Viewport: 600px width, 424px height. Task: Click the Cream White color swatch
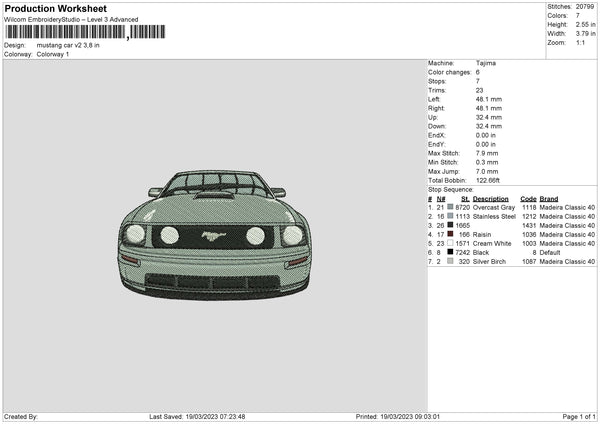[x=450, y=243]
